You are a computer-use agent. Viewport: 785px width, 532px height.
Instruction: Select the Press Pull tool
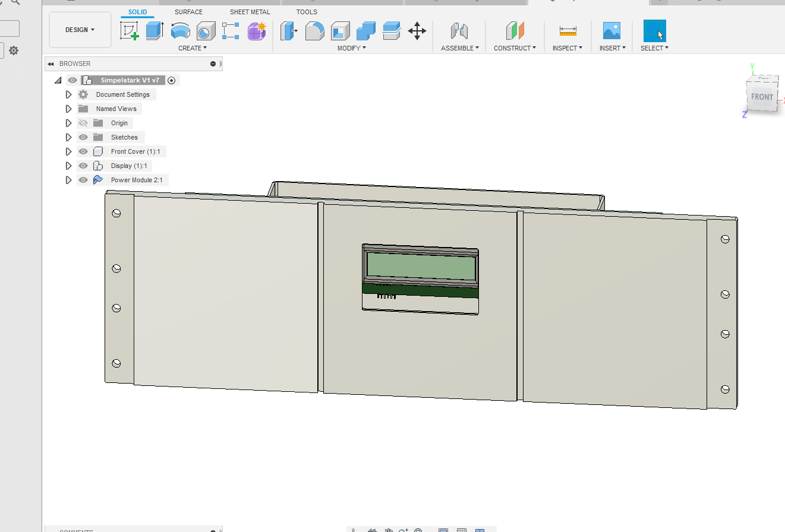click(289, 31)
